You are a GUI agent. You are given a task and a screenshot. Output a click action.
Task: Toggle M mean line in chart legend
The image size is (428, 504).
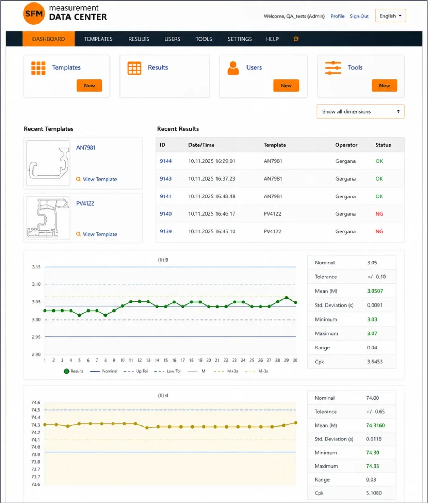click(x=196, y=371)
